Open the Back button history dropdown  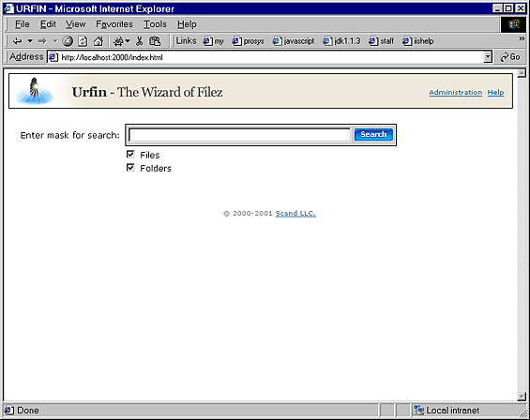30,41
